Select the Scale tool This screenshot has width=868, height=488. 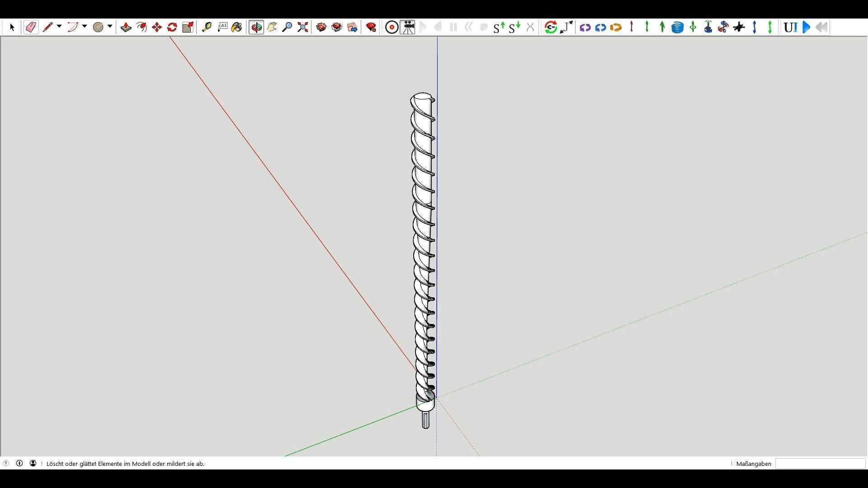[188, 28]
